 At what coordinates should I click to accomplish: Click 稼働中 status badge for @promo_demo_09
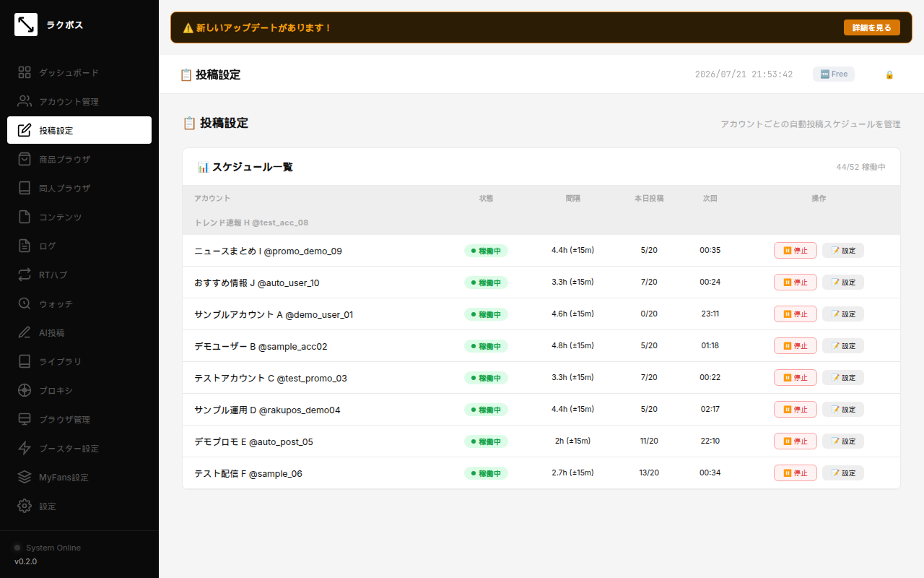(486, 251)
